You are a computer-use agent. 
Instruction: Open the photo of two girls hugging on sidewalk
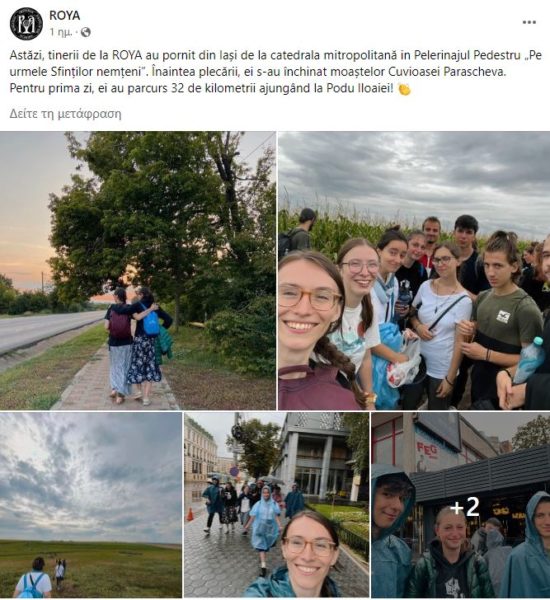click(x=138, y=271)
